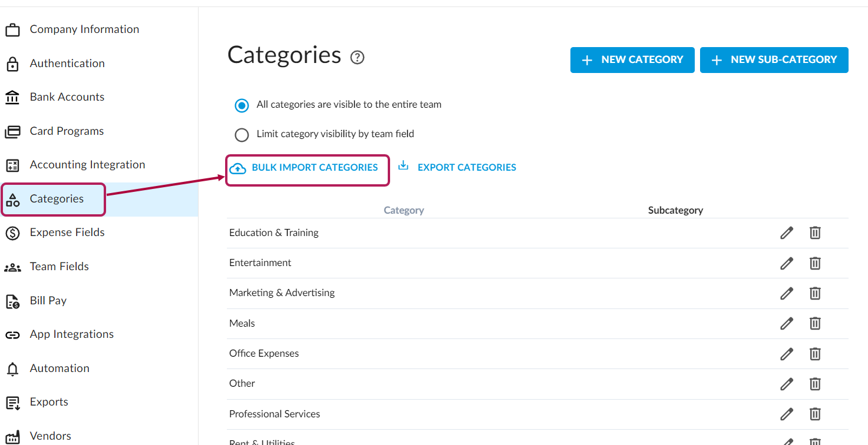Edit the Office Expenses category
This screenshot has height=445, width=868.
pos(786,354)
